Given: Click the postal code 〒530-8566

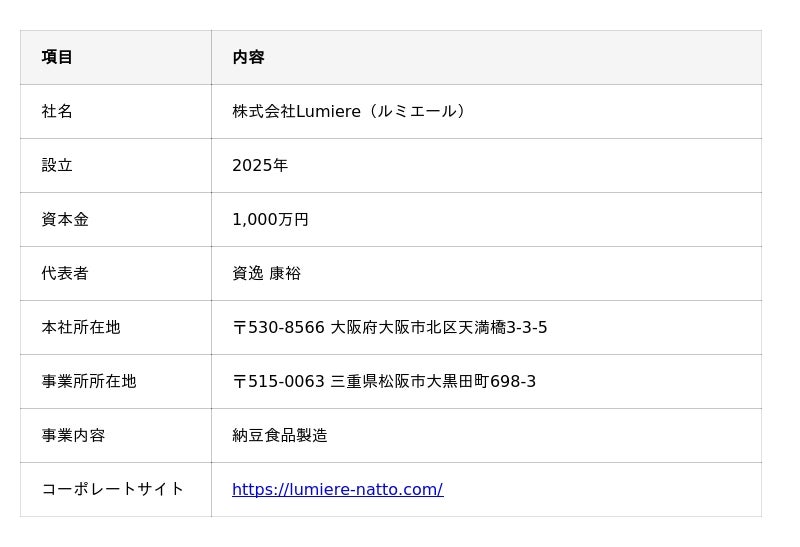Looking at the screenshot, I should [278, 327].
